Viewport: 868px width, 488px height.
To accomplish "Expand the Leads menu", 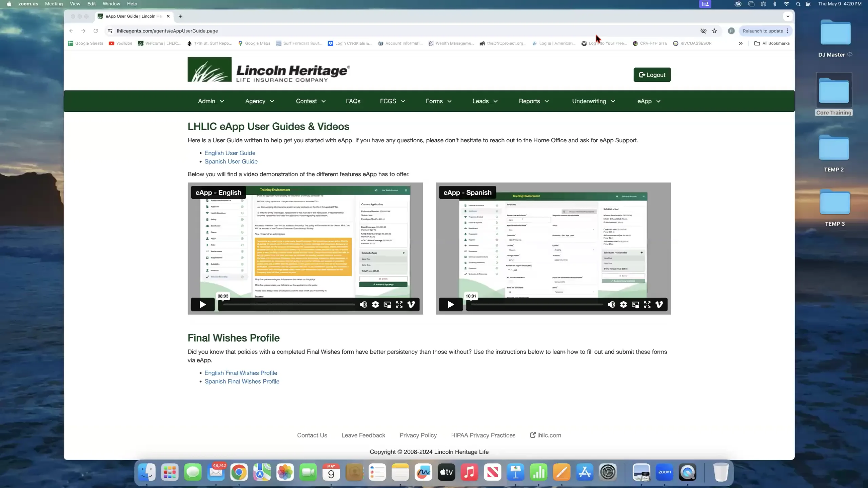I will point(485,101).
